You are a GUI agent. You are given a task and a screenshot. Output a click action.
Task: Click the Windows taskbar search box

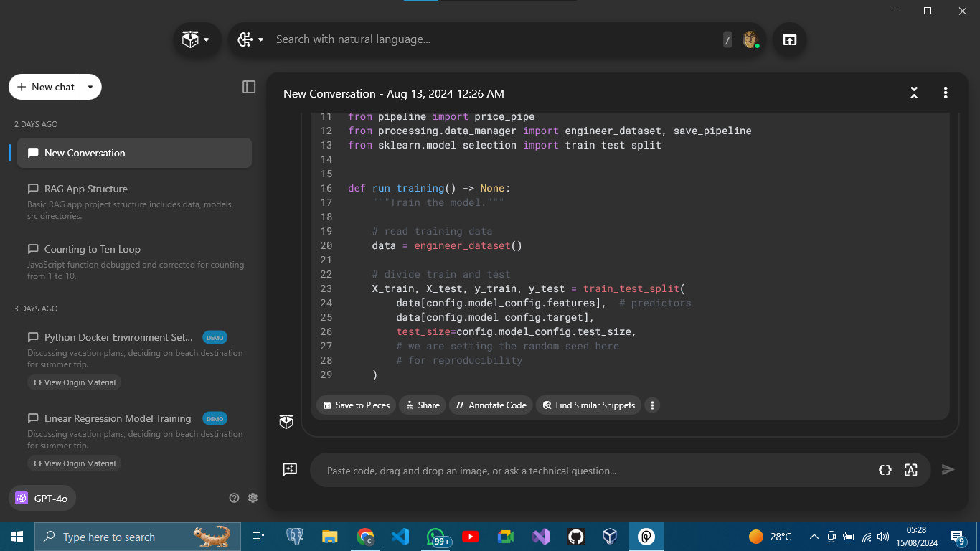[x=138, y=537]
